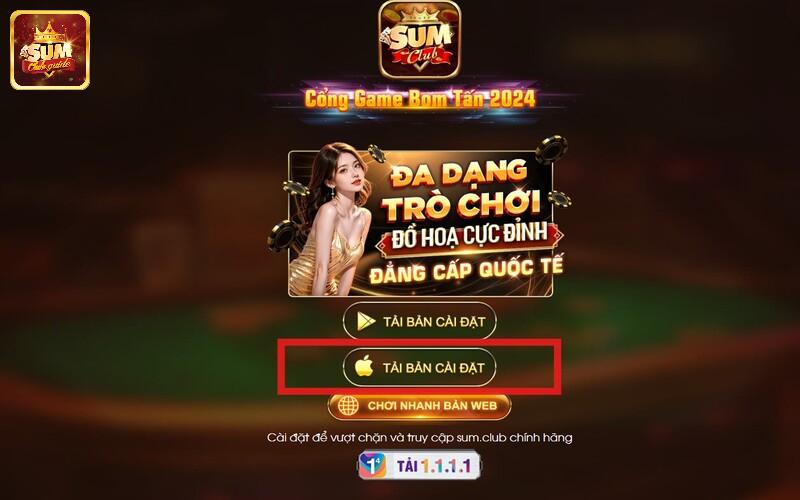This screenshot has width=800, height=500.
Task: Tap the 1.1.1.1 app icon
Action: coord(372,465)
